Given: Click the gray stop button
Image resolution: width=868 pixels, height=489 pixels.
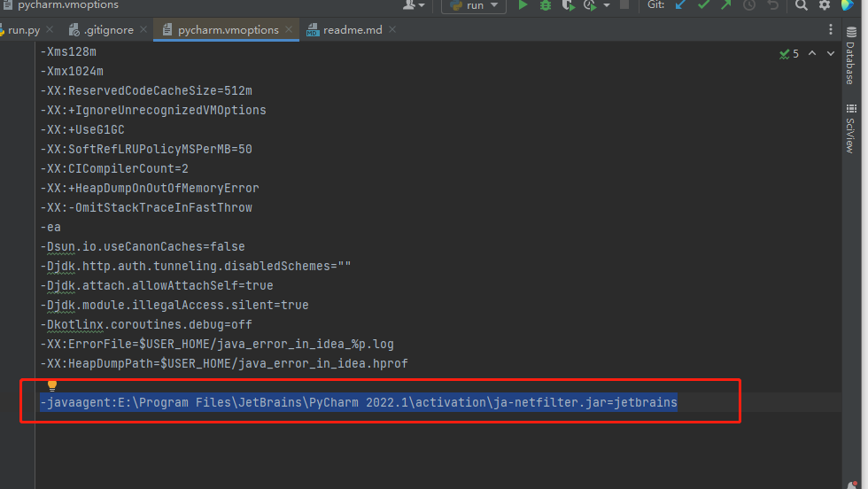Looking at the screenshot, I should pos(624,4).
